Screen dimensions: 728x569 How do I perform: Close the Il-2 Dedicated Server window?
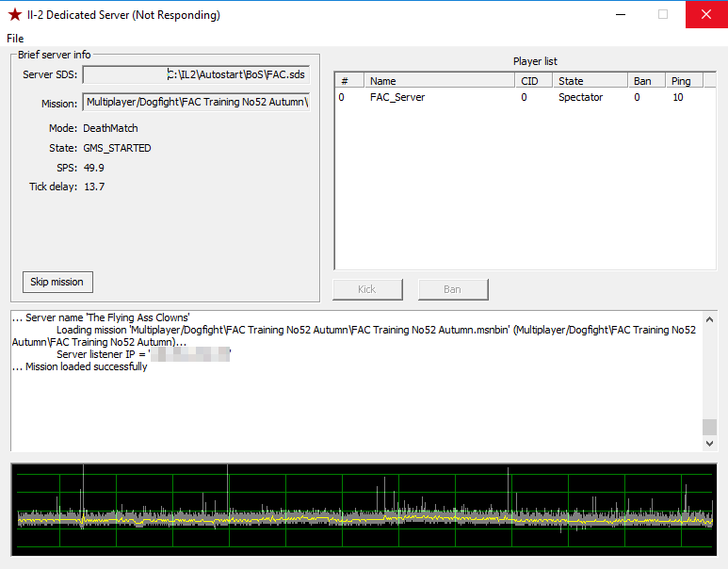click(x=706, y=14)
